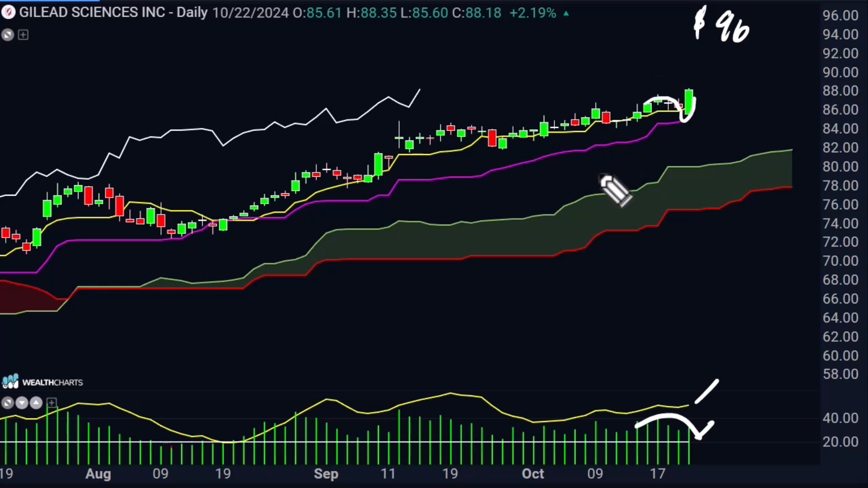
Task: Click the GILEAD SCIENCES INC symbol title
Action: click(x=92, y=13)
